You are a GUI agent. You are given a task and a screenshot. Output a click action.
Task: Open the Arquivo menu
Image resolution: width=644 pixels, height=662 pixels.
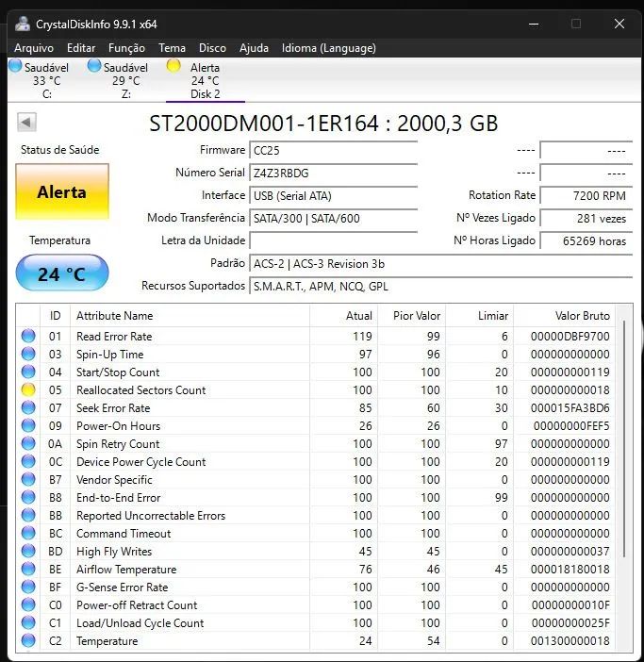coord(34,48)
